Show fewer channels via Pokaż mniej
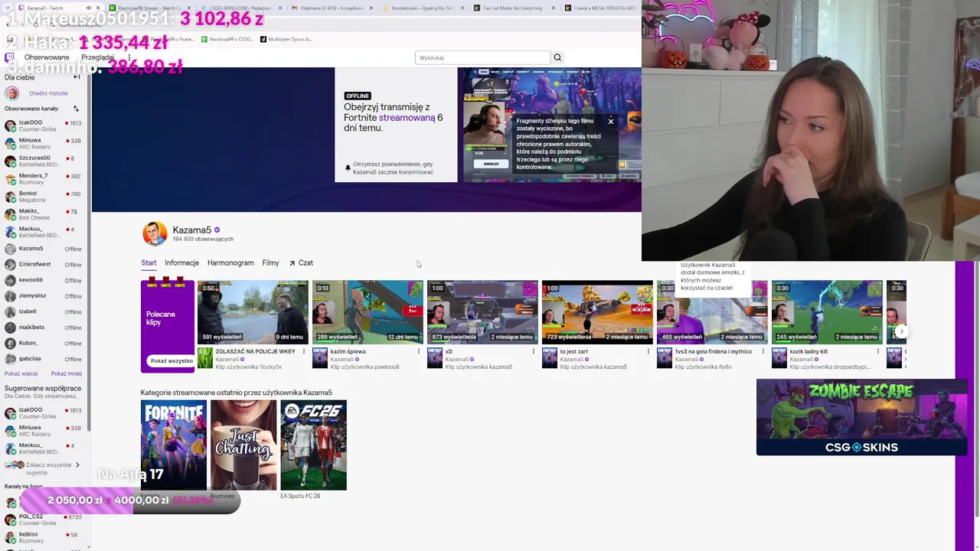 [66, 373]
